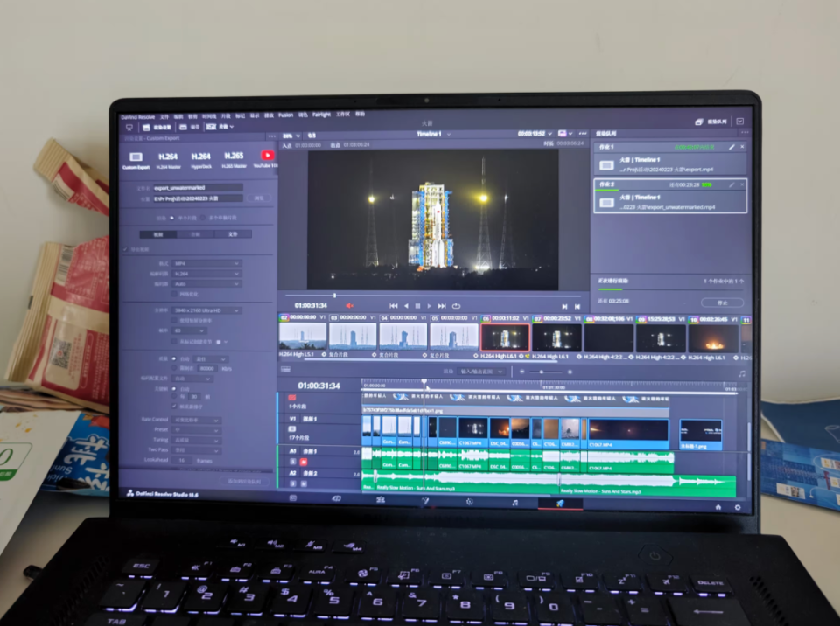The image size is (840, 626).
Task: Solo audio track A1
Action: click(293, 462)
